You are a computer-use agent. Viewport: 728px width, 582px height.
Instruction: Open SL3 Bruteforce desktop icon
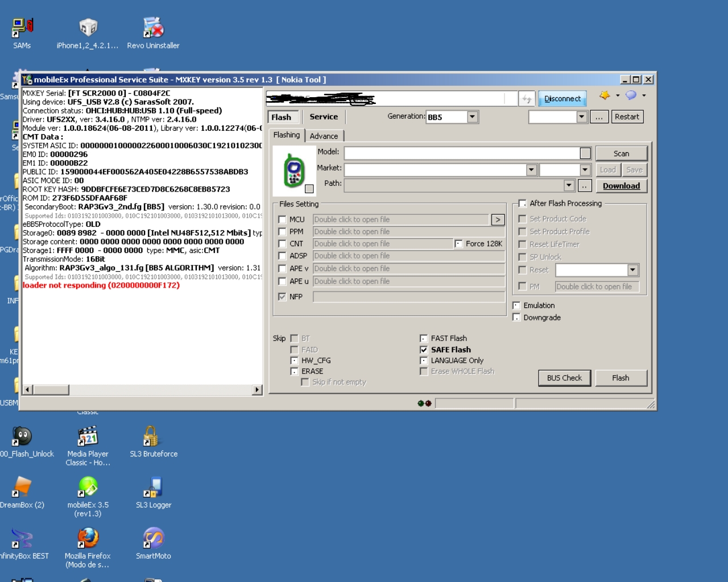tap(153, 442)
